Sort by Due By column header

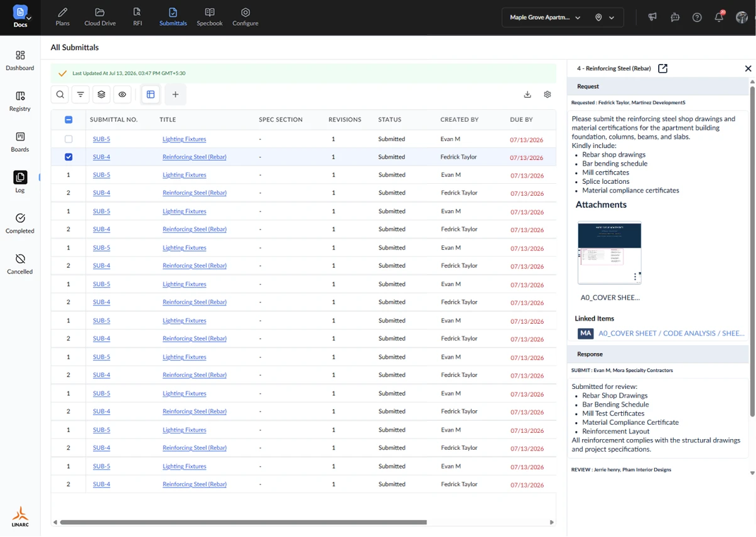click(x=521, y=120)
